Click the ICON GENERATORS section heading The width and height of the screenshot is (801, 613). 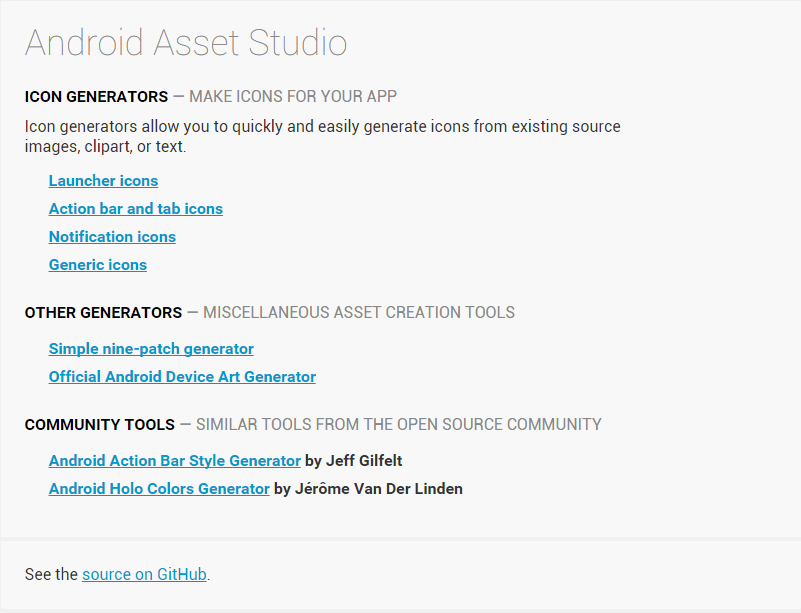[96, 97]
